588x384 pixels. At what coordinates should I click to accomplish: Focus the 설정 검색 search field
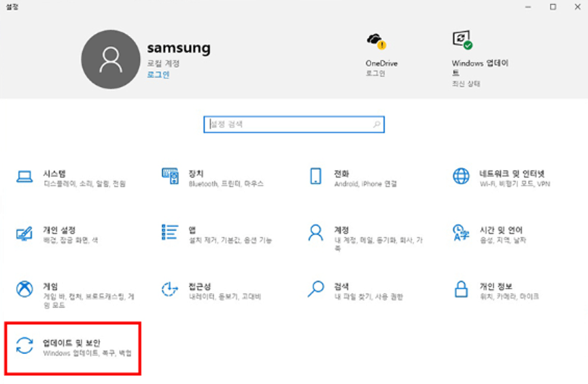(x=294, y=124)
